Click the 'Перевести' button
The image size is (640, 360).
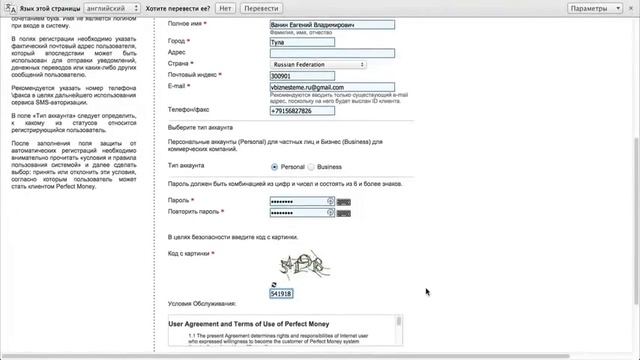pos(261,8)
